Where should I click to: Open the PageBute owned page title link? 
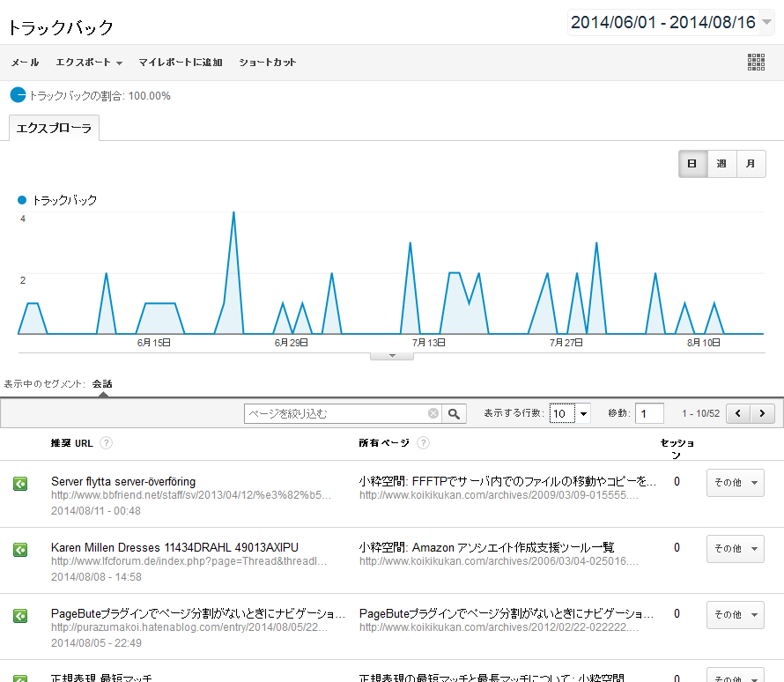[506, 613]
